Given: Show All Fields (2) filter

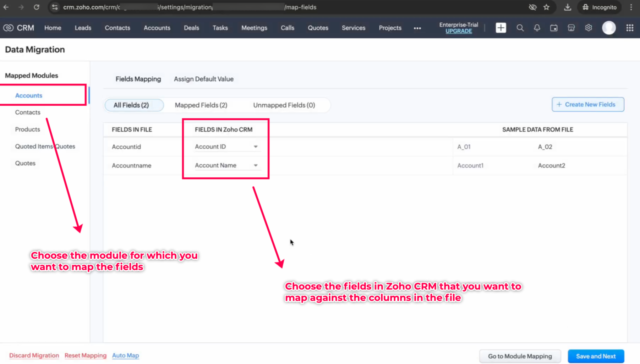Looking at the screenshot, I should [x=134, y=105].
